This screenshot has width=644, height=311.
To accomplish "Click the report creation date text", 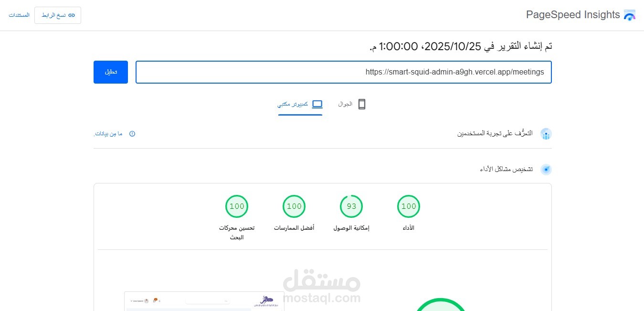I will click(x=461, y=46).
